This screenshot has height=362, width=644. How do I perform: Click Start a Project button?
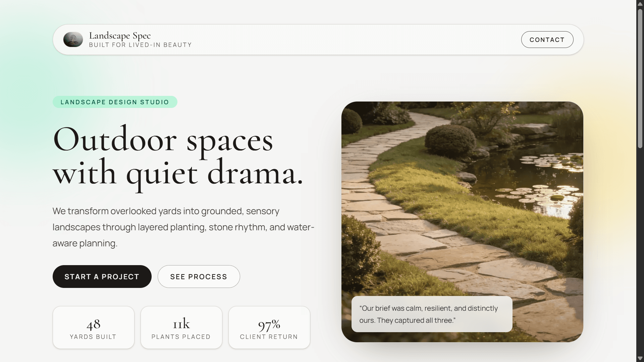[102, 277]
